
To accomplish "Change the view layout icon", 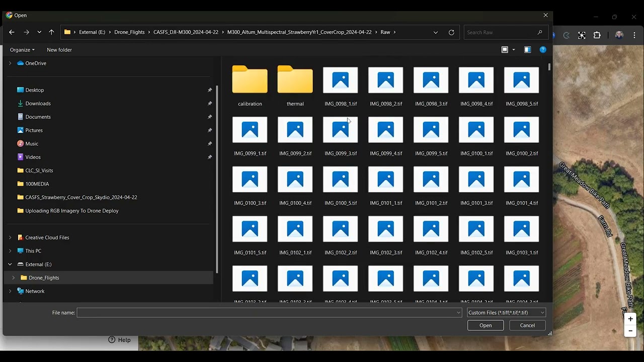I will (505, 50).
